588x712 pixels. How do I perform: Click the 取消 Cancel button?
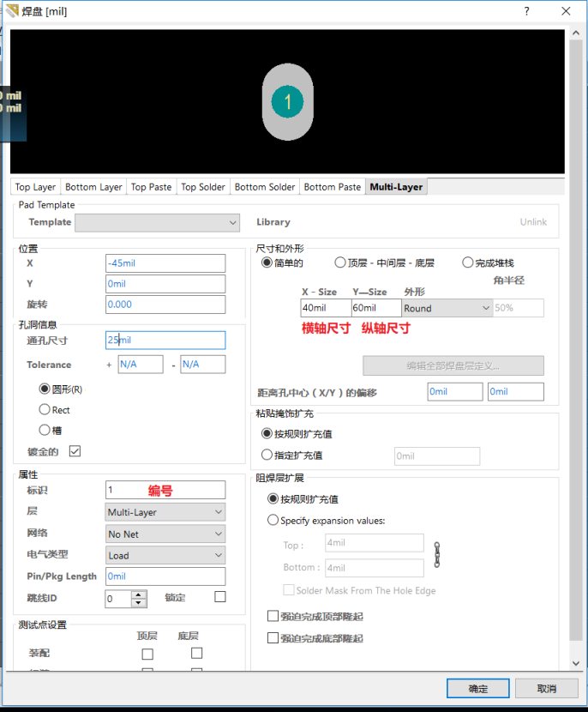point(546,688)
